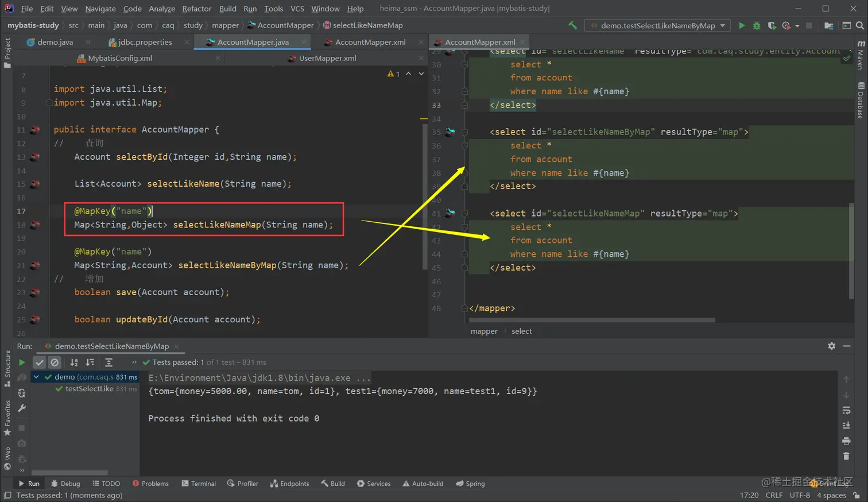Click the implementation gutter icon beside selectById
The height and width of the screenshot is (502, 868).
[x=35, y=157]
